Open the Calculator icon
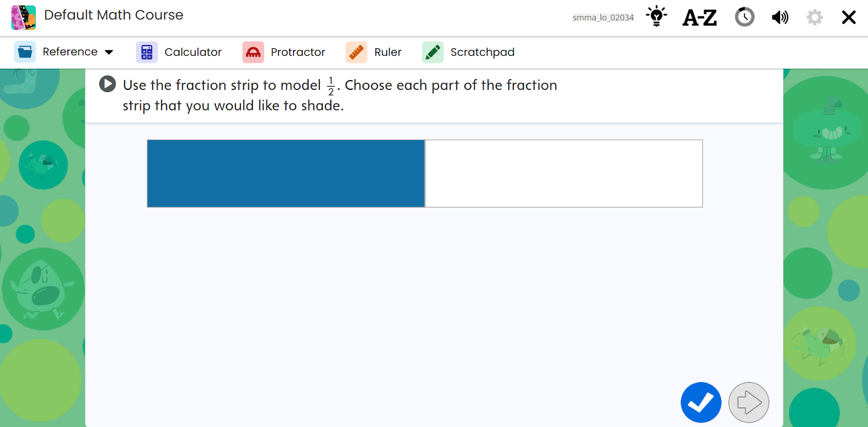Image resolution: width=868 pixels, height=427 pixels. coord(146,52)
